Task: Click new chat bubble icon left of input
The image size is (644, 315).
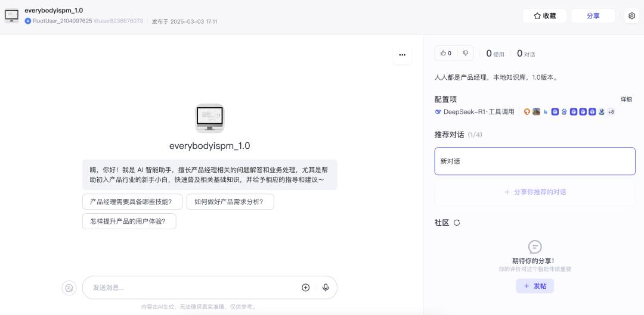Action: coord(69,288)
